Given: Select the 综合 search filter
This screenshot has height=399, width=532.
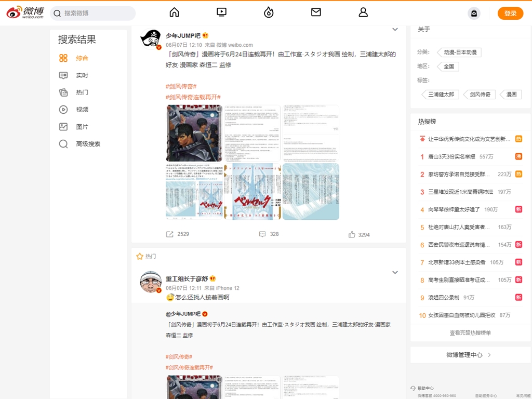Looking at the screenshot, I should tap(82, 58).
